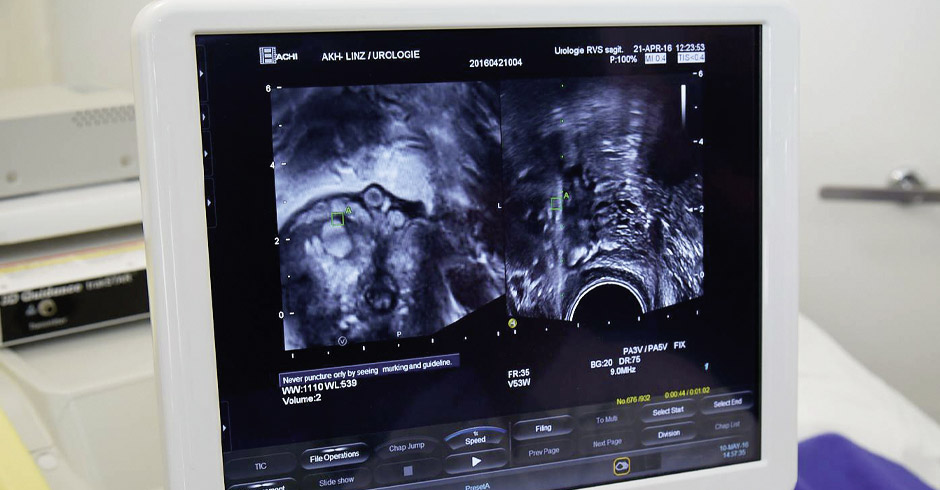Click the live ultrasound image on the right
Image resolution: width=940 pixels, height=490 pixels.
602,198
